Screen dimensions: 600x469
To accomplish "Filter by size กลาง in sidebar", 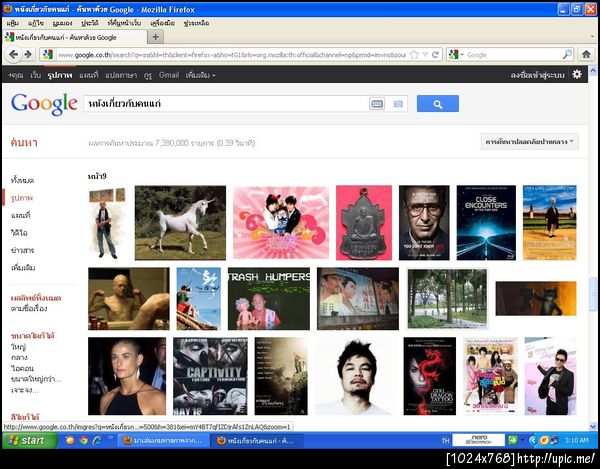I will (19, 357).
